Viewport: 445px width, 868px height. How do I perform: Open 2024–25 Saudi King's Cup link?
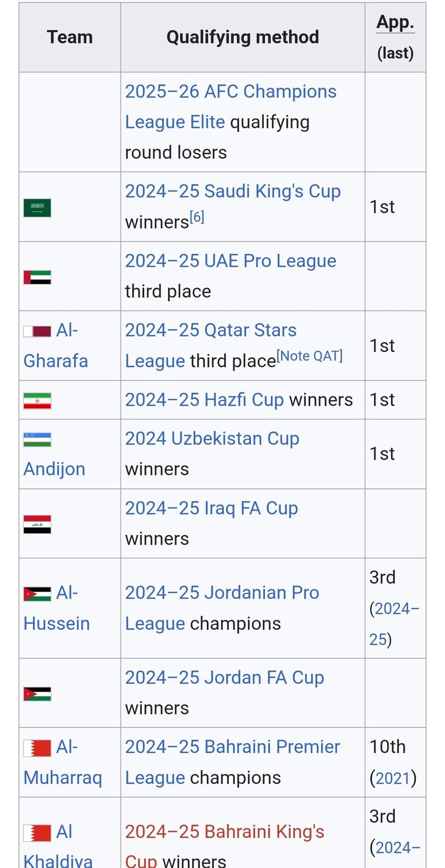click(x=233, y=191)
